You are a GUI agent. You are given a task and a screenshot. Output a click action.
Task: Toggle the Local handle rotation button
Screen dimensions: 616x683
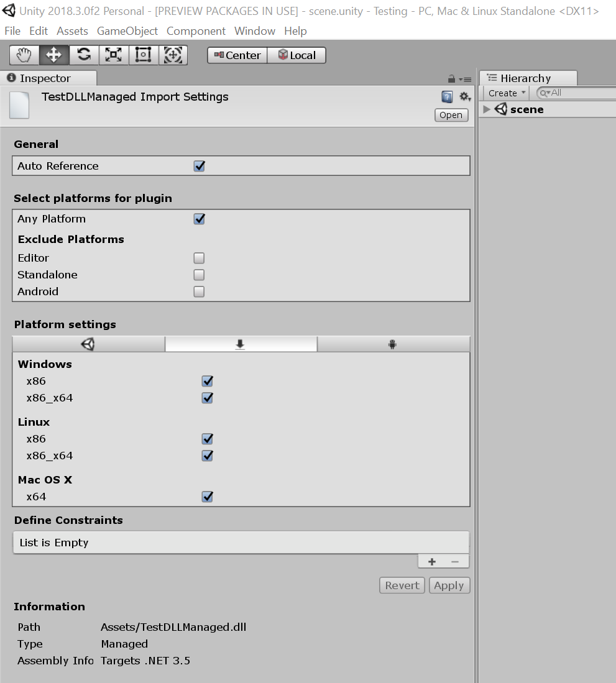point(297,55)
